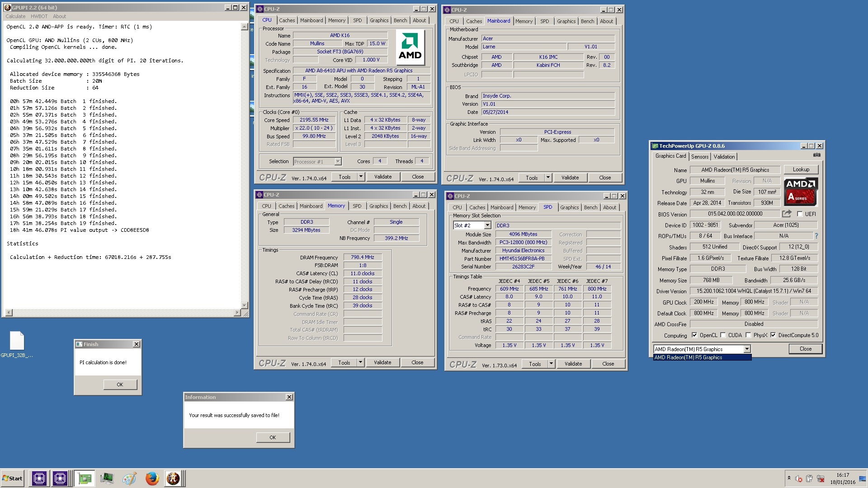Click the AMD processor logo in CPU-Z

[x=410, y=47]
